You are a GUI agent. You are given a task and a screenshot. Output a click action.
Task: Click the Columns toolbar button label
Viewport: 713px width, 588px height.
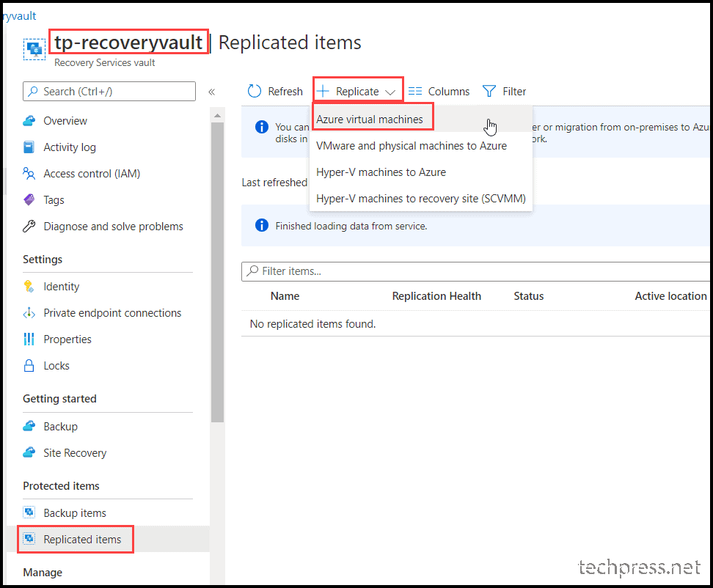pos(449,92)
